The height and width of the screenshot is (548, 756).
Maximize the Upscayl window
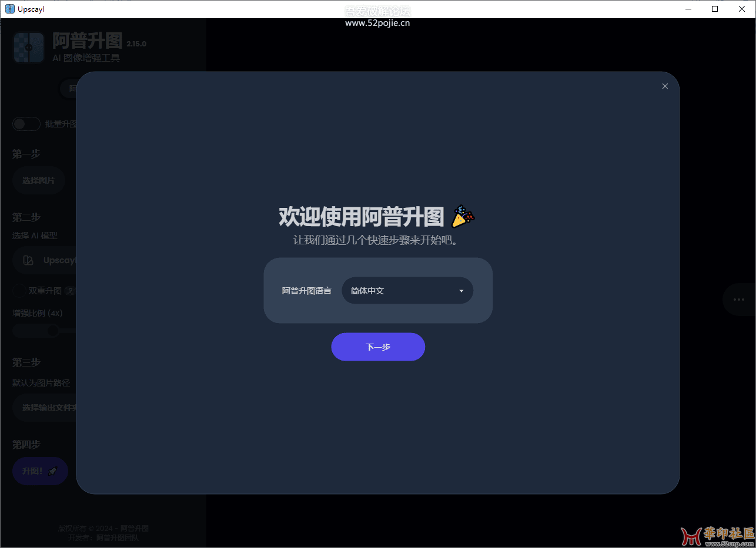[715, 9]
